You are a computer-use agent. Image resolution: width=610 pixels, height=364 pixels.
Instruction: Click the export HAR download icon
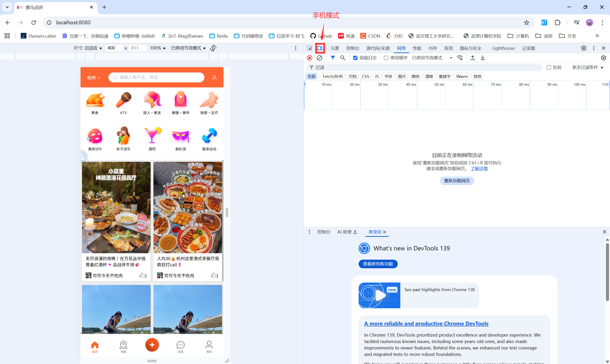tap(483, 58)
